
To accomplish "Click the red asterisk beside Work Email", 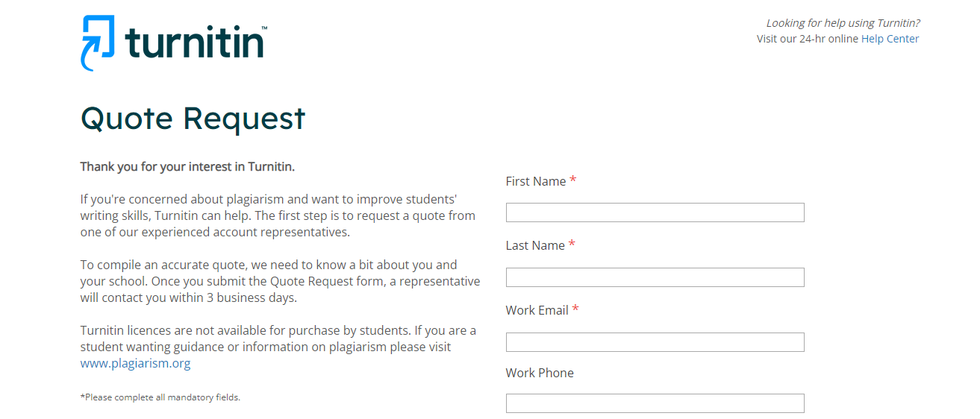I will (x=575, y=309).
